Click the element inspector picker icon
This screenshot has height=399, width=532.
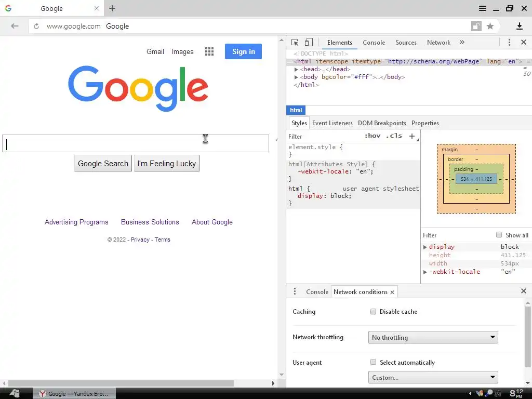click(295, 43)
